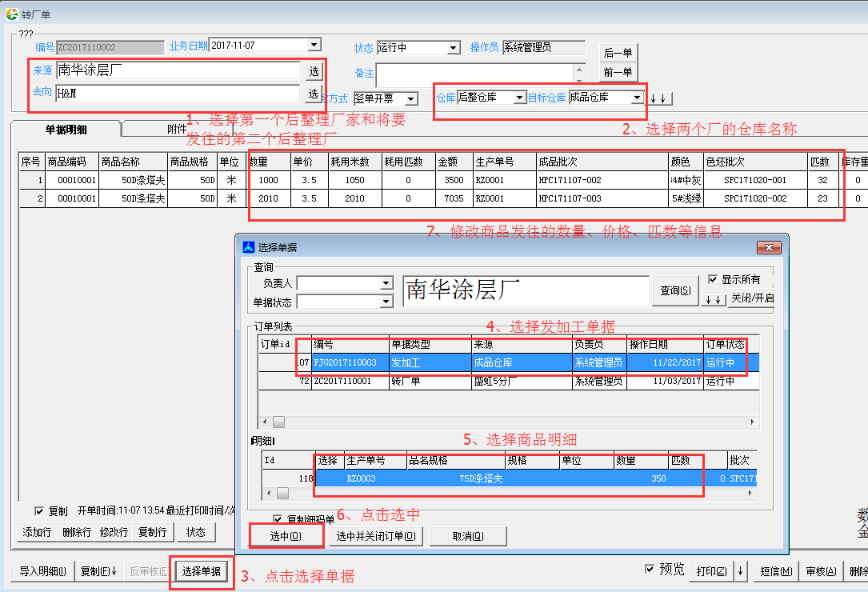
Task: Click the 选 button beside 来源 field
Action: point(314,71)
